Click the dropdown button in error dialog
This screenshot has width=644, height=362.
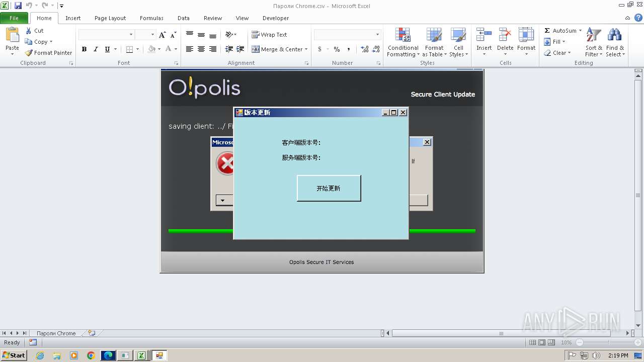click(x=224, y=201)
